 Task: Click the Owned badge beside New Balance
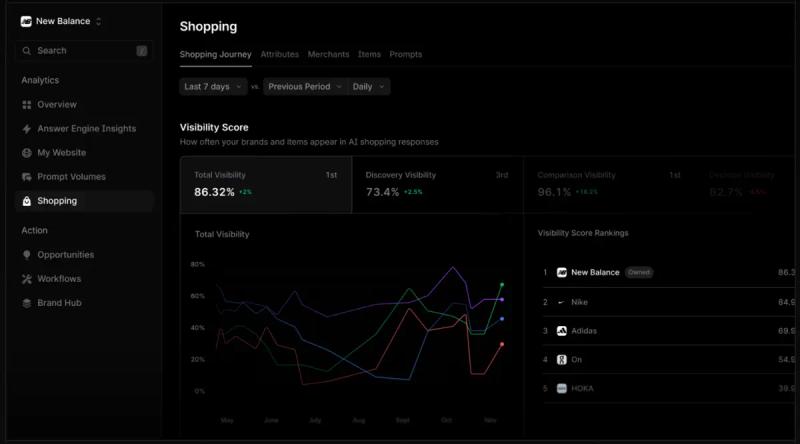[x=639, y=273]
